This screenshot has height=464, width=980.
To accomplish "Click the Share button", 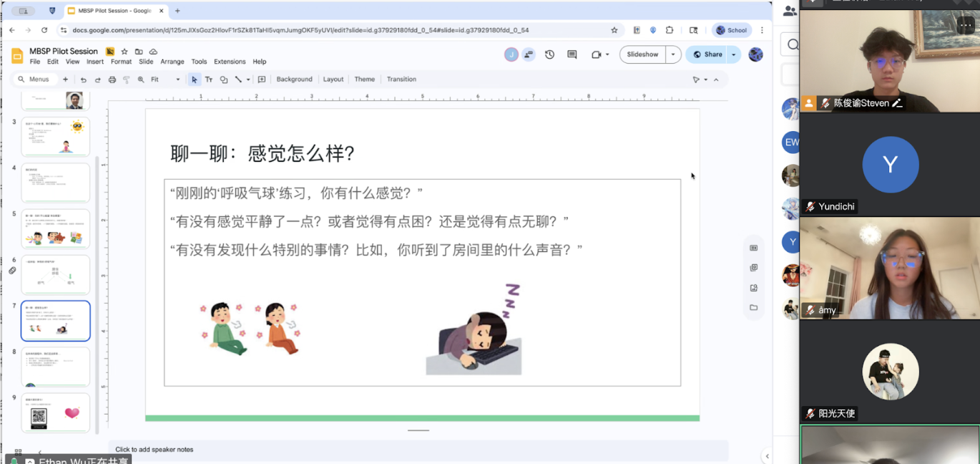I will pos(708,54).
